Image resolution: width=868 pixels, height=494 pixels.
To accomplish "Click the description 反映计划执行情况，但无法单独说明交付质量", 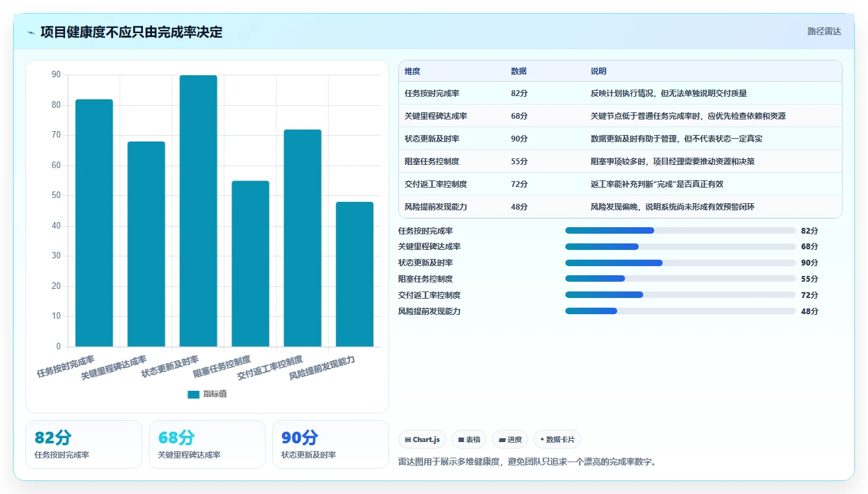I will pyautogui.click(x=669, y=93).
